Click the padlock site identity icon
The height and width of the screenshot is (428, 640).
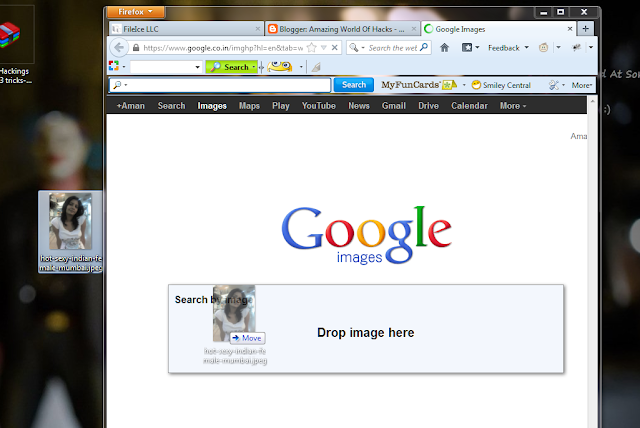click(136, 48)
